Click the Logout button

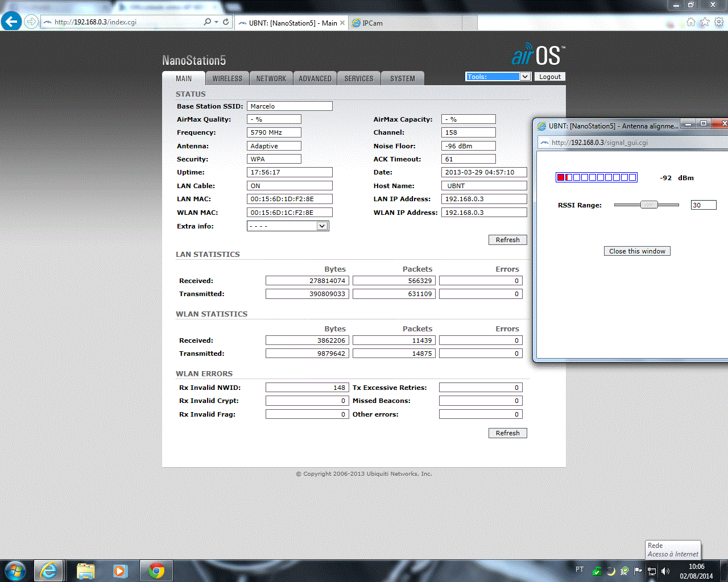pyautogui.click(x=550, y=77)
